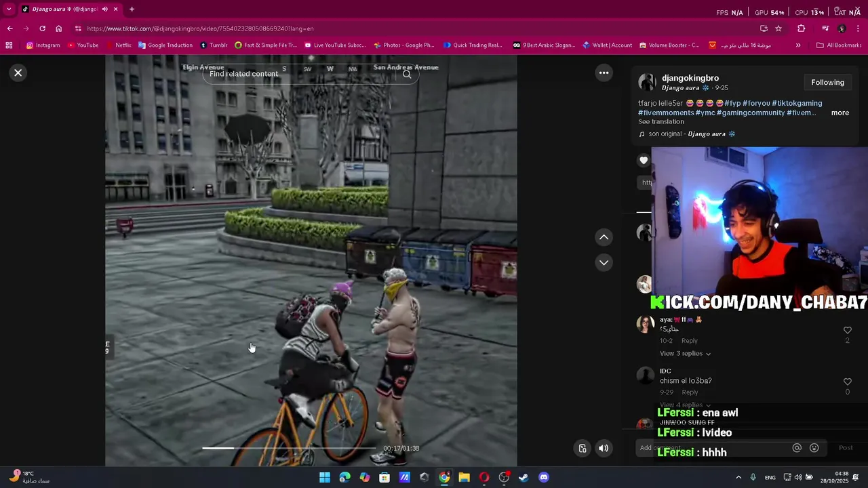Show hidden system tray icons
The width and height of the screenshot is (868, 488).
point(738,477)
